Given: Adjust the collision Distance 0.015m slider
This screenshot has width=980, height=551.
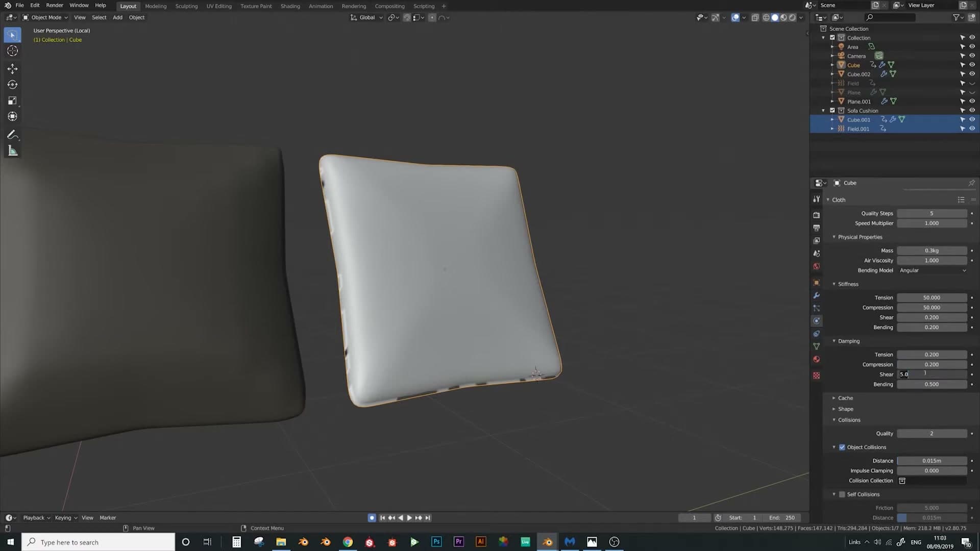Looking at the screenshot, I should pos(932,461).
